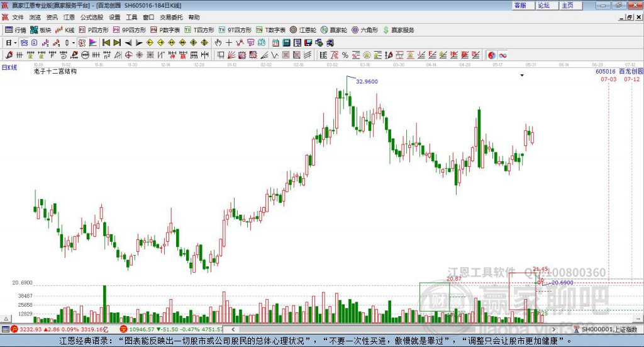
Task: Switch to K线 candlestick chart
Action: (65, 30)
